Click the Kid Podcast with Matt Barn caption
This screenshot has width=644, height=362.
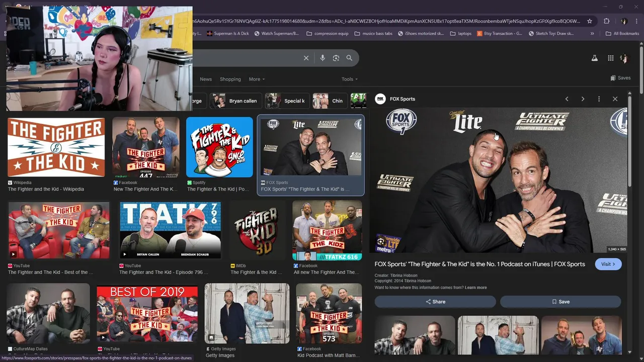[x=328, y=355]
